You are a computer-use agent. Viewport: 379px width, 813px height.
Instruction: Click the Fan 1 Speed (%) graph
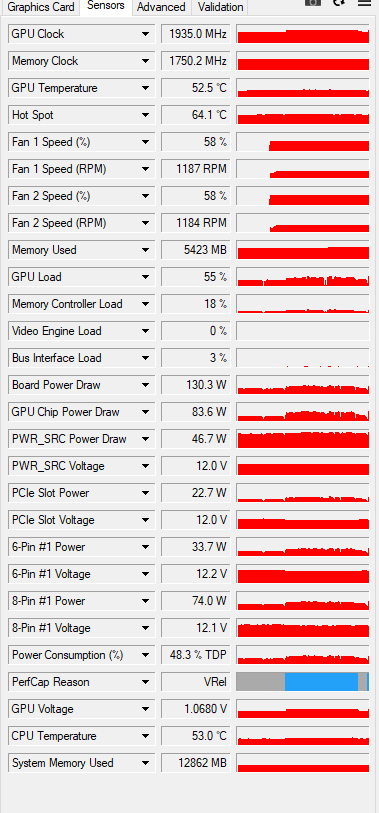point(303,142)
